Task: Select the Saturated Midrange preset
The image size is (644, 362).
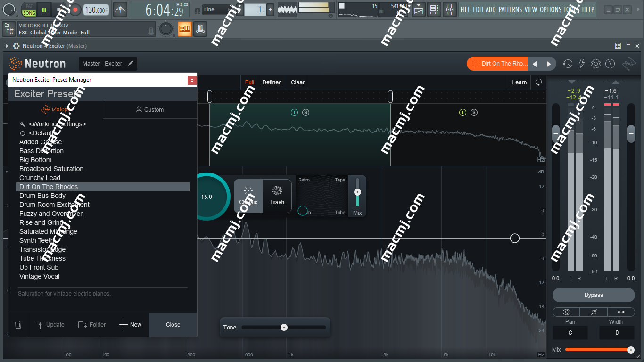Action: 48,231
